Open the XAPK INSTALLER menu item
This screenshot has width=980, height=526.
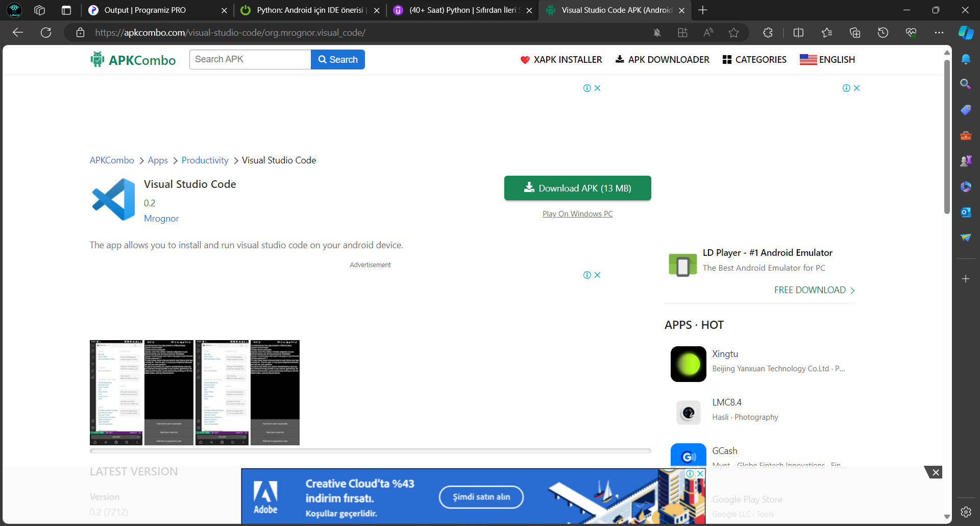[x=561, y=60]
